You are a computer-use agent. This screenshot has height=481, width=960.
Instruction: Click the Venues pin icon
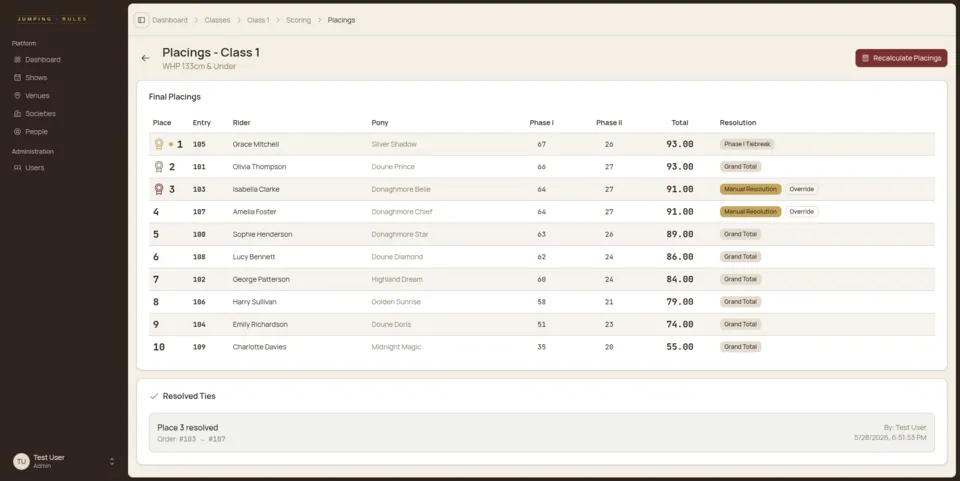(x=17, y=95)
